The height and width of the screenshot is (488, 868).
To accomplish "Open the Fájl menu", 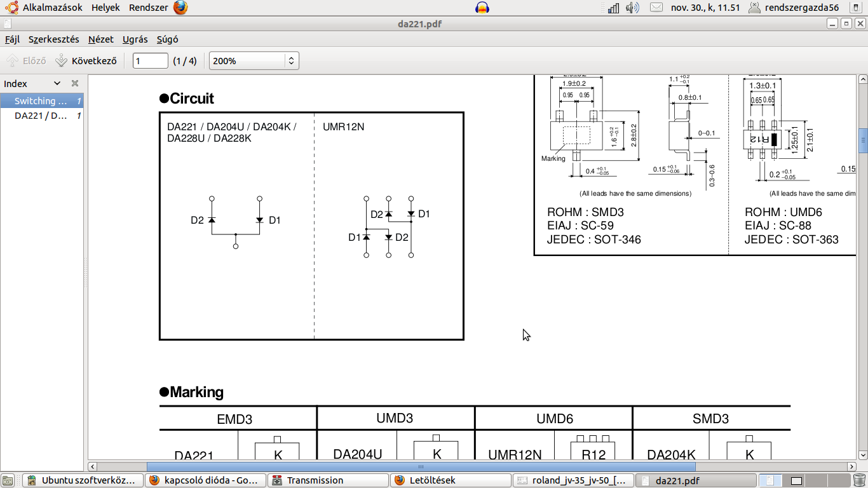I will point(12,39).
